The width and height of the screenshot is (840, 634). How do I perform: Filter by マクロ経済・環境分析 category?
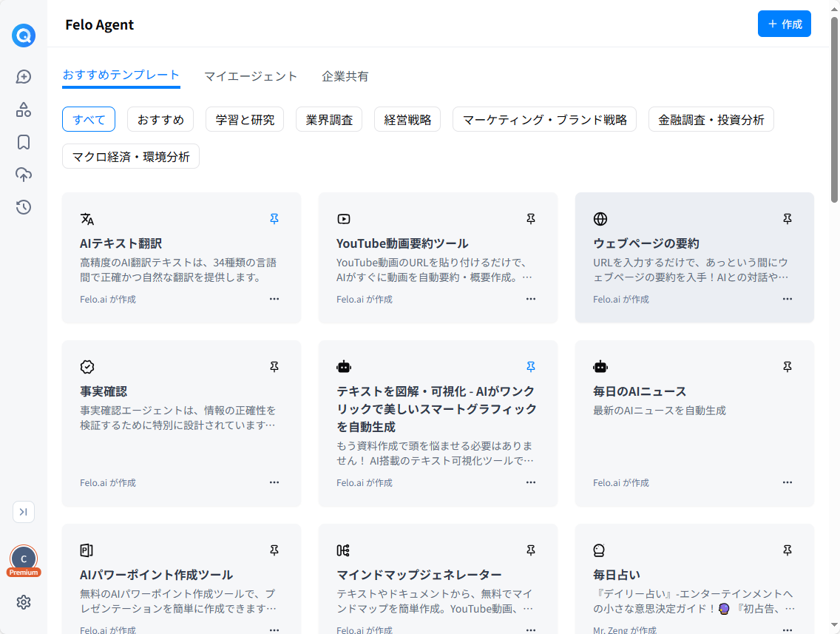pyautogui.click(x=131, y=157)
